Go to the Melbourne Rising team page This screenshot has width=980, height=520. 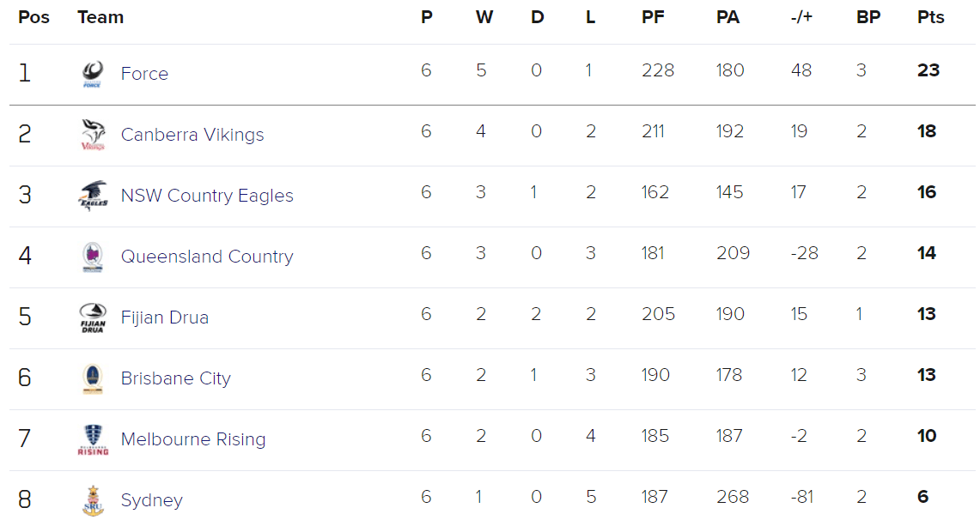tap(193, 439)
